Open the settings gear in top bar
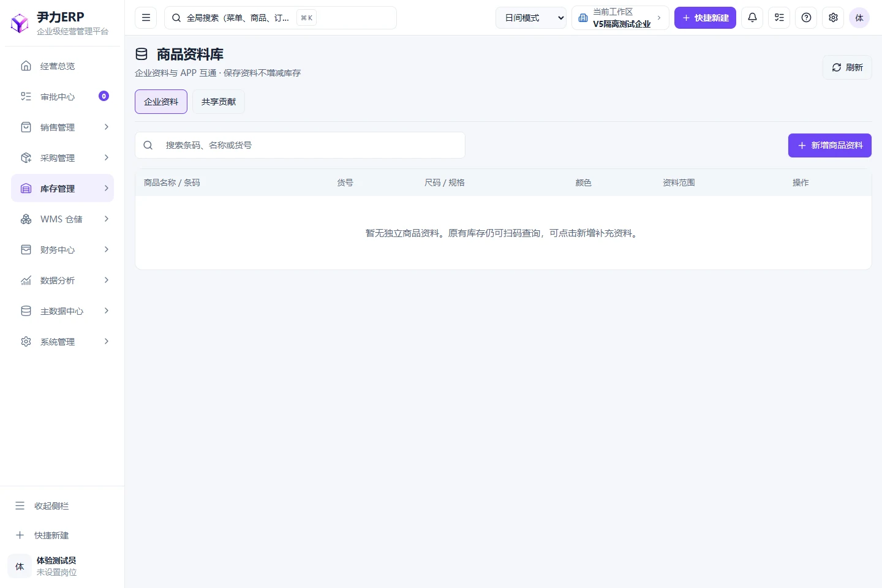882x588 pixels. click(833, 18)
